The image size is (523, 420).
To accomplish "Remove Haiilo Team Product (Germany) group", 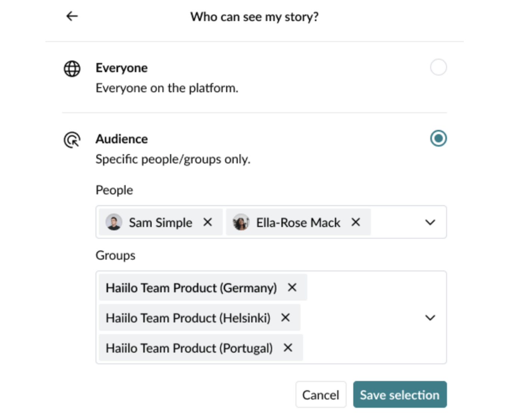I will 292,287.
